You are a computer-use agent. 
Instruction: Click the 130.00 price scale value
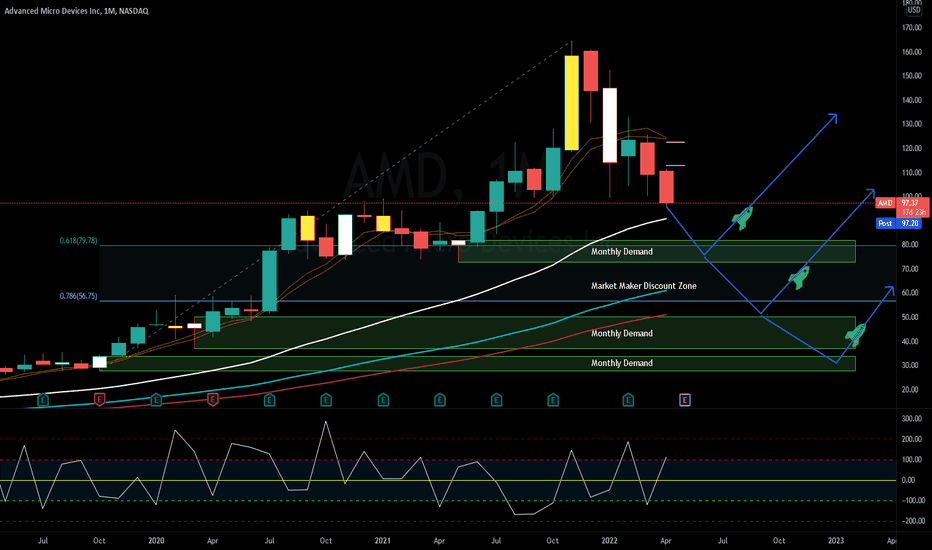pos(912,124)
